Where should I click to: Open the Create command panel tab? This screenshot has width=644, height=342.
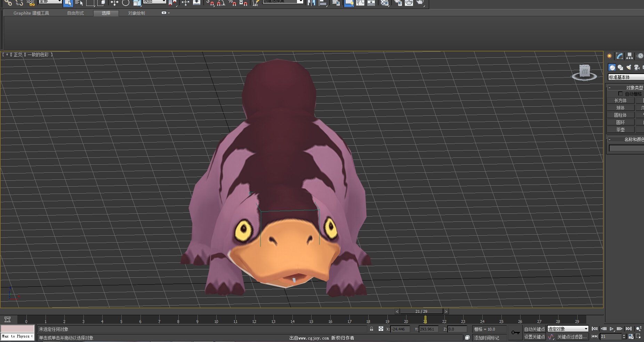coord(610,56)
